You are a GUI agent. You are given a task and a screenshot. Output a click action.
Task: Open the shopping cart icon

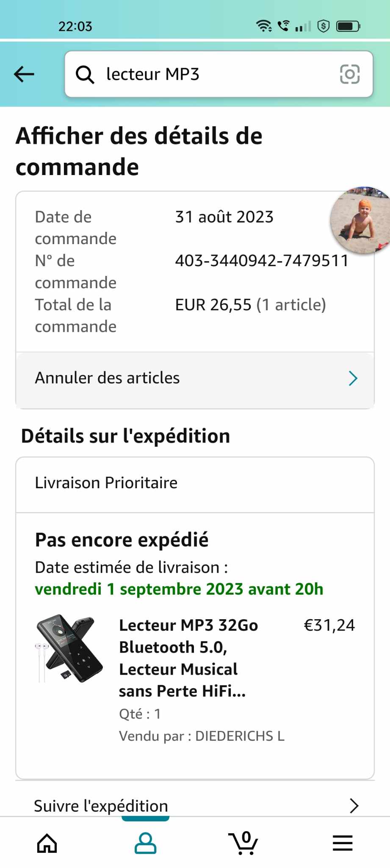243,843
